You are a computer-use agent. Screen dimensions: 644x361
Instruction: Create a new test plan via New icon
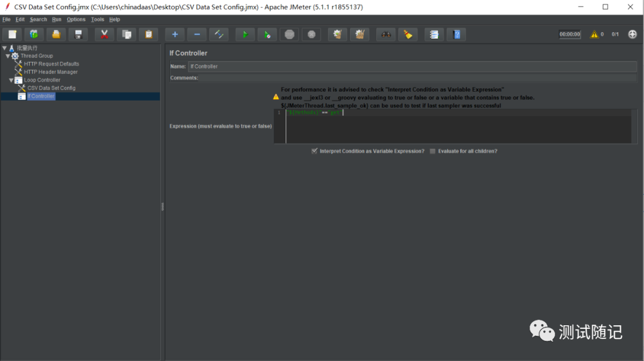(13, 35)
